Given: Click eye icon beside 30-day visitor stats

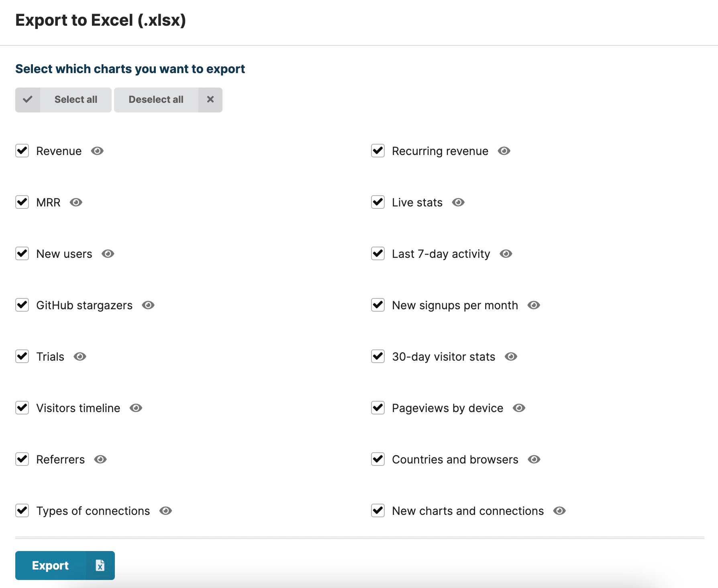Looking at the screenshot, I should 511,357.
